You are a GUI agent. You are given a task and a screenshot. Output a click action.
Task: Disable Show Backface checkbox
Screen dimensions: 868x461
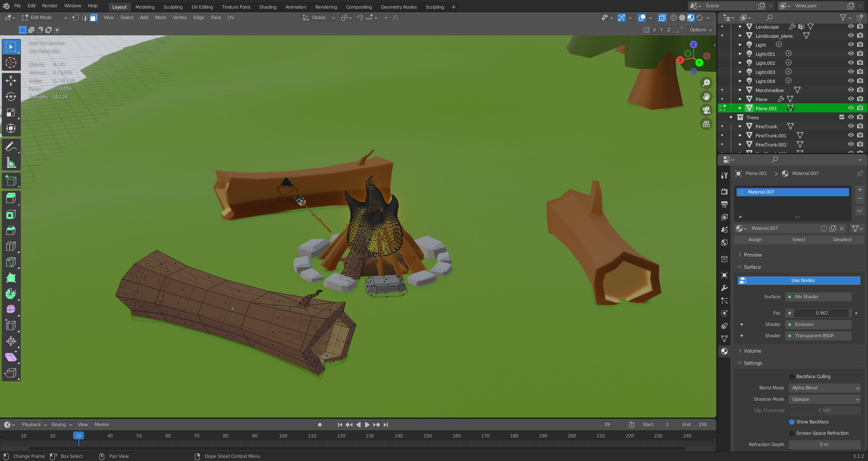792,422
